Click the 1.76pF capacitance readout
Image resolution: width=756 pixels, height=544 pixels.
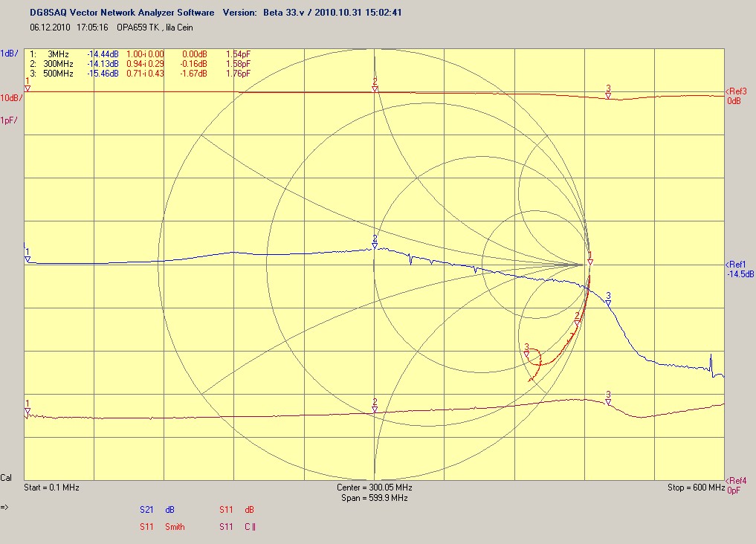238,74
